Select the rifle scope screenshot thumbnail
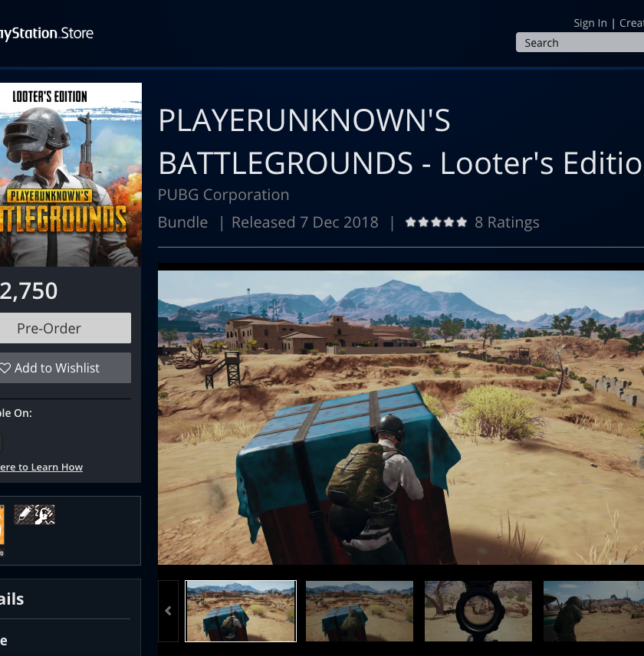 click(478, 611)
